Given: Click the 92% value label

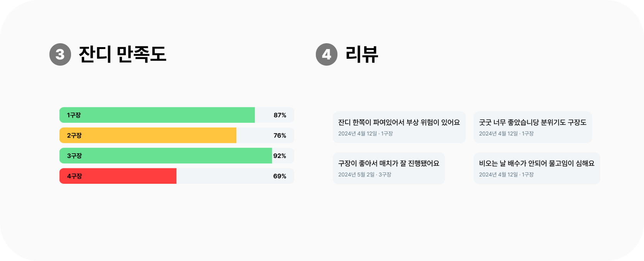Looking at the screenshot, I should 280,156.
